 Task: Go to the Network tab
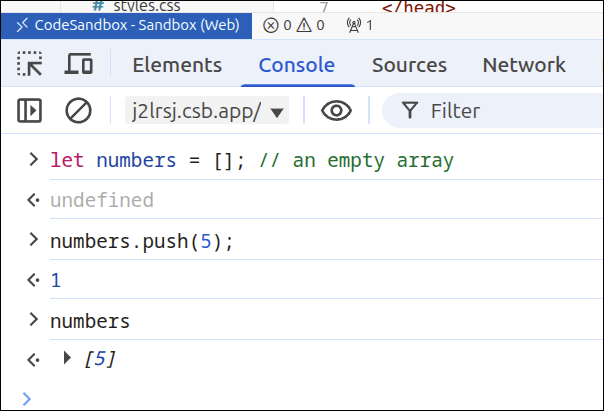pos(524,66)
